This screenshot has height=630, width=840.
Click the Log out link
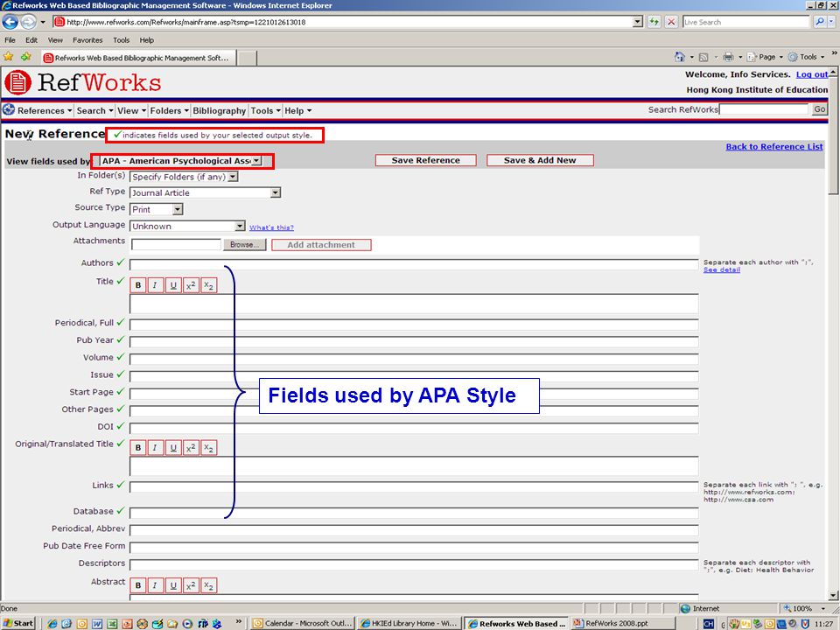[812, 74]
